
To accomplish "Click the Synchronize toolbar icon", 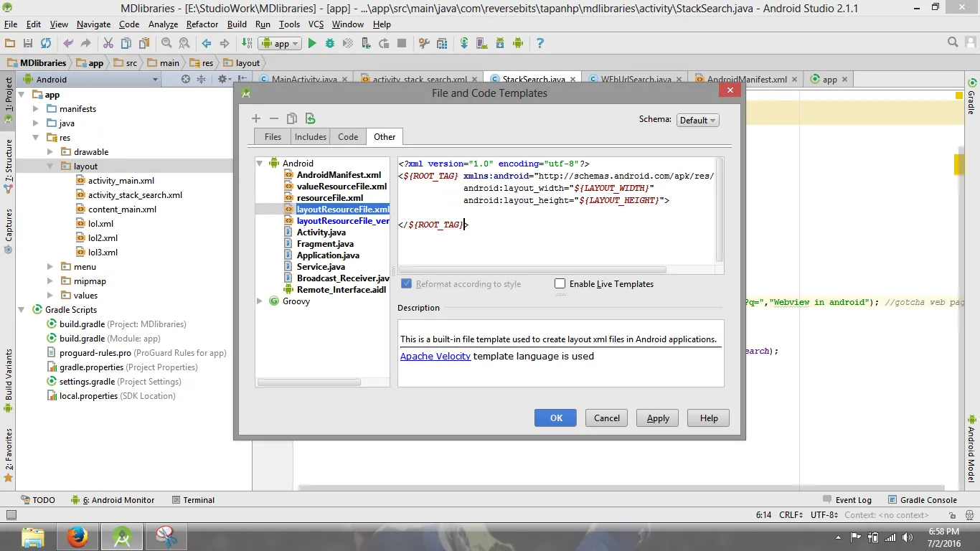I will (46, 43).
